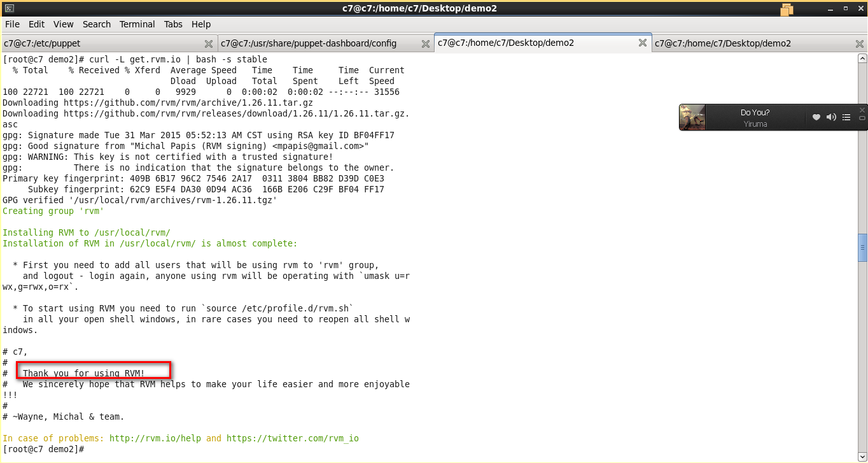Viewport: 868px width, 463px height.
Task: Open the Help menu
Action: 201,24
